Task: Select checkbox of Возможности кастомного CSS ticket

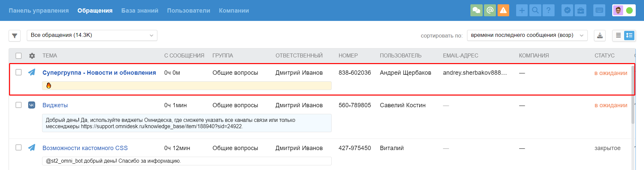Action: point(19,147)
